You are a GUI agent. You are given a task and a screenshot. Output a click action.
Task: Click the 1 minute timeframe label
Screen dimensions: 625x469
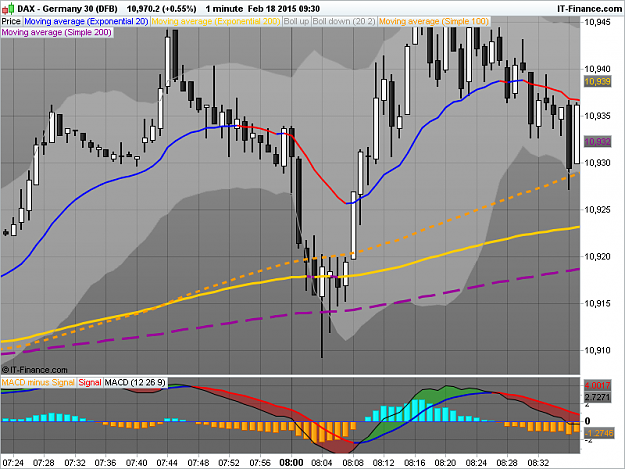224,9
